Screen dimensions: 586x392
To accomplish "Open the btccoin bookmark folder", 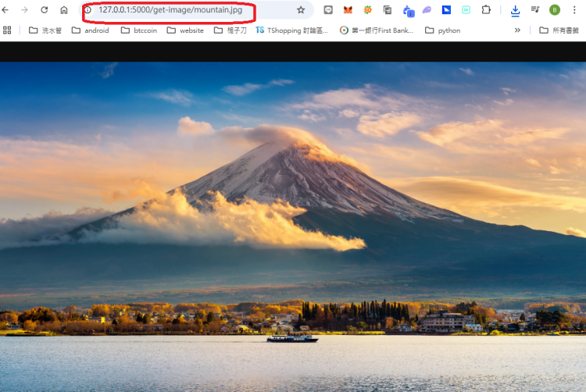I will click(x=138, y=30).
